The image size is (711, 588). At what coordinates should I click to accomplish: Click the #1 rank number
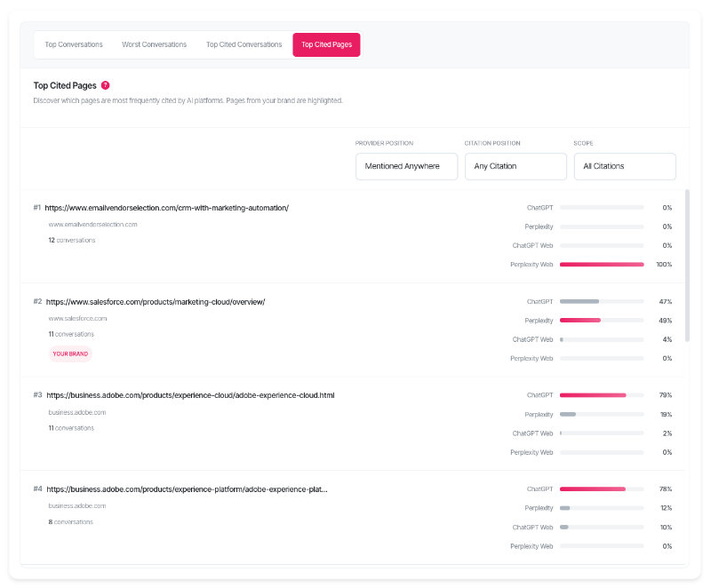36,208
